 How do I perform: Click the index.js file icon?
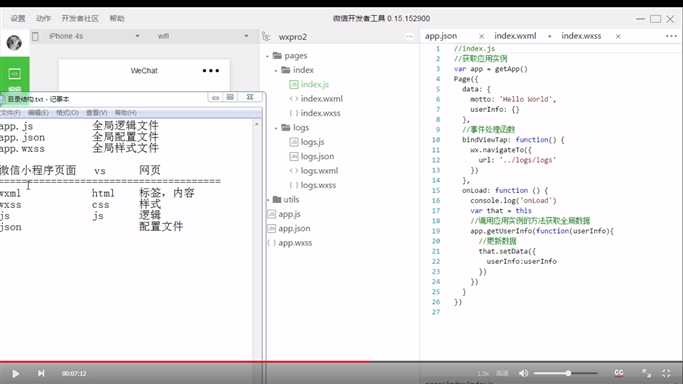click(294, 84)
